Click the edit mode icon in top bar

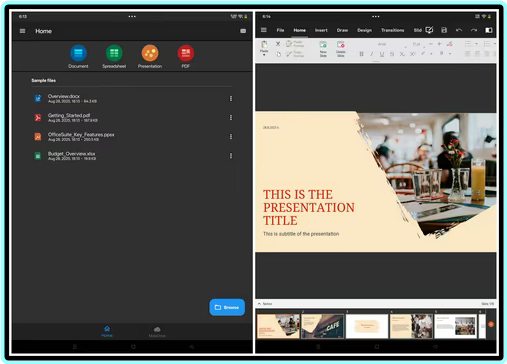click(x=429, y=30)
